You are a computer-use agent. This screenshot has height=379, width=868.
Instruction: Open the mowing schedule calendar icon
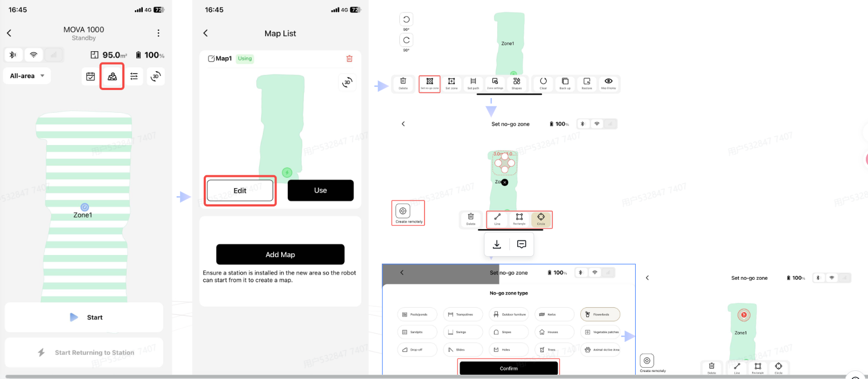pyautogui.click(x=91, y=77)
